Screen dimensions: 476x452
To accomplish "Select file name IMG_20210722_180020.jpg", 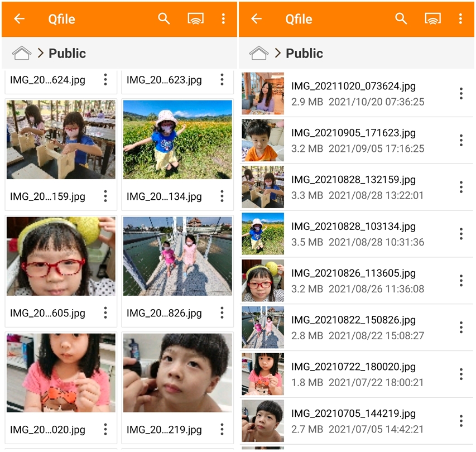I will pos(353,367).
